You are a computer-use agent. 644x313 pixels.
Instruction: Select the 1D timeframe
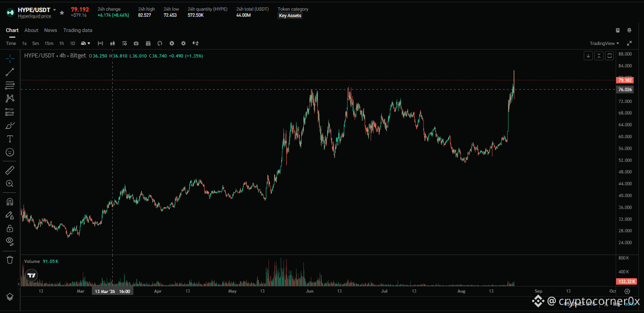(72, 43)
